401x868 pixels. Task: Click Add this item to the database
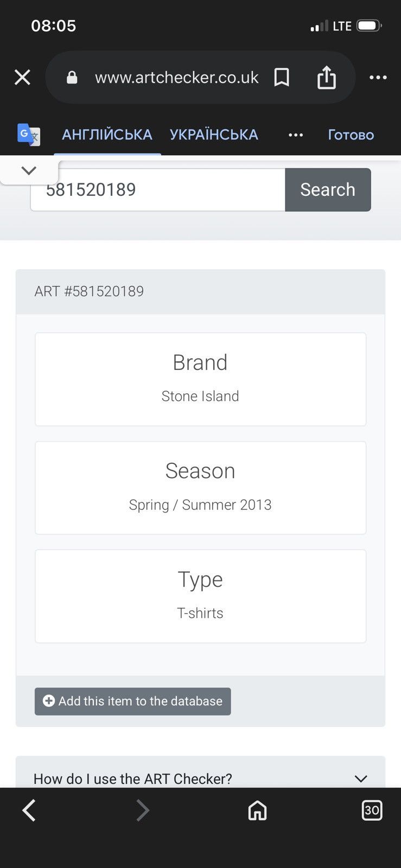[x=133, y=701]
